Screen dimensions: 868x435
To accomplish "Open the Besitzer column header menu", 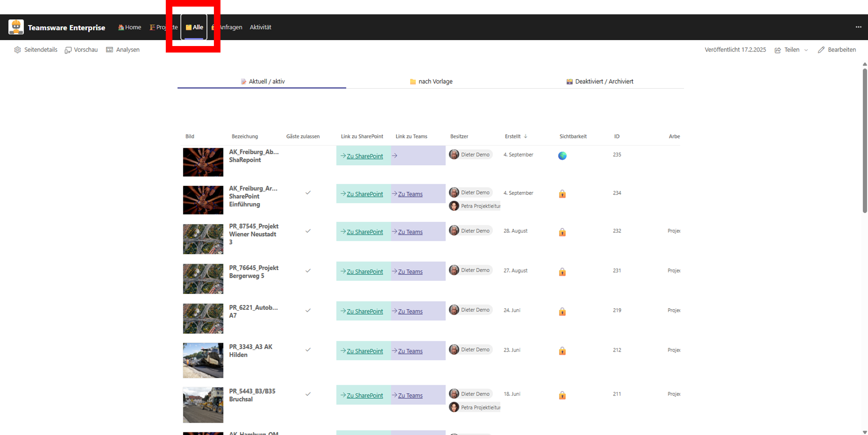I will tap(459, 136).
